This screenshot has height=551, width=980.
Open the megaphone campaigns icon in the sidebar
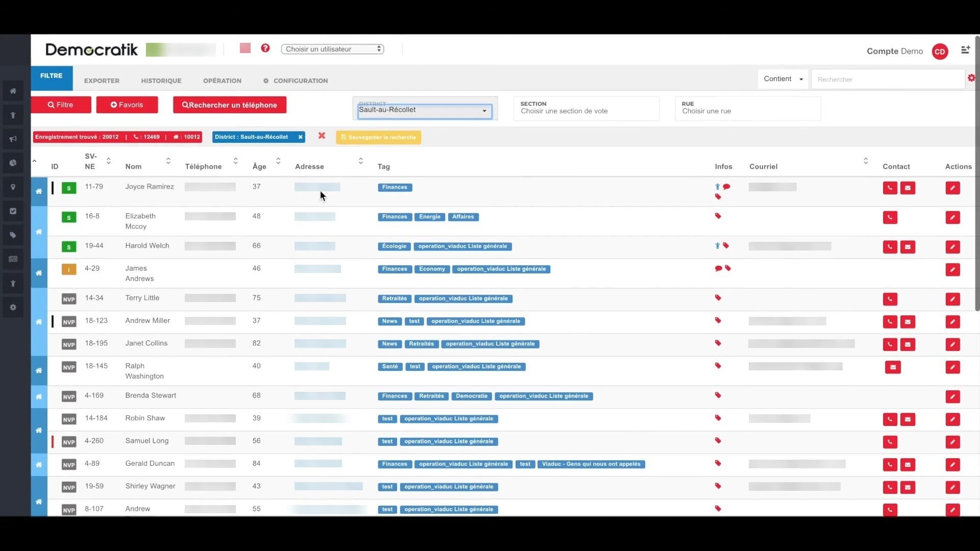coord(13,139)
